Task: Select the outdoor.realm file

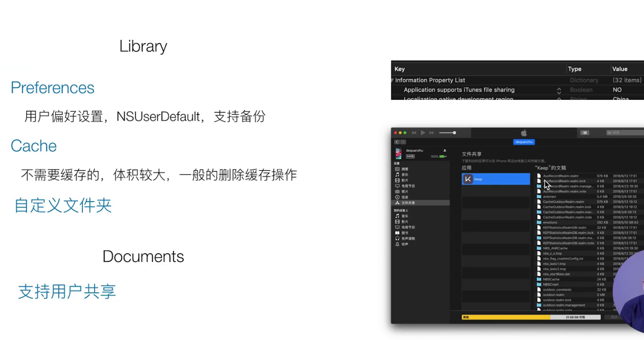Action: [x=553, y=295]
